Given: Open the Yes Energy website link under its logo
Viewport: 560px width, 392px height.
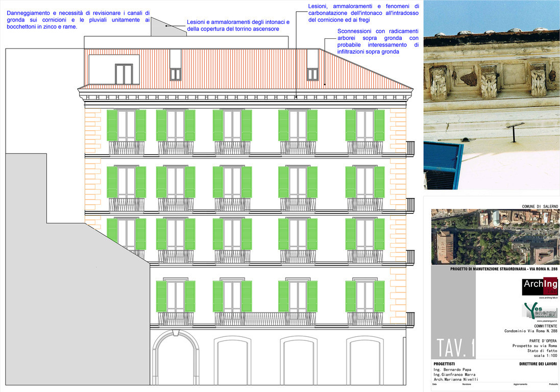Looking at the screenshot, I should (x=546, y=321).
